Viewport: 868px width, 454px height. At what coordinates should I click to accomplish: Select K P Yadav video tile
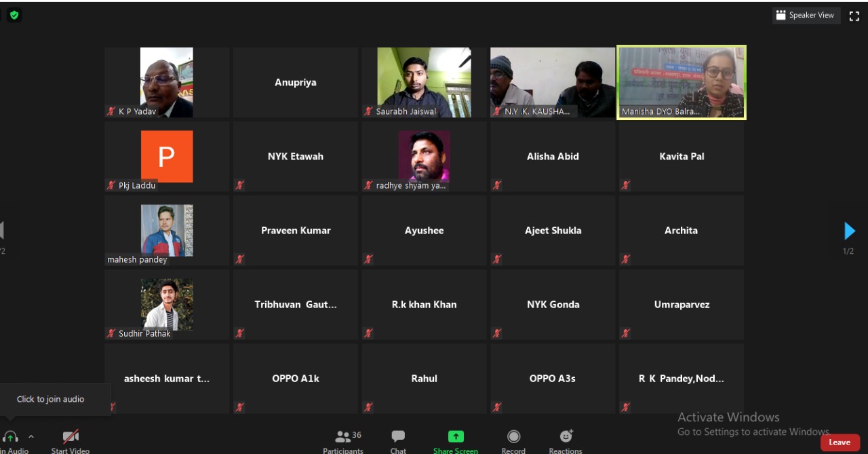coord(167,82)
